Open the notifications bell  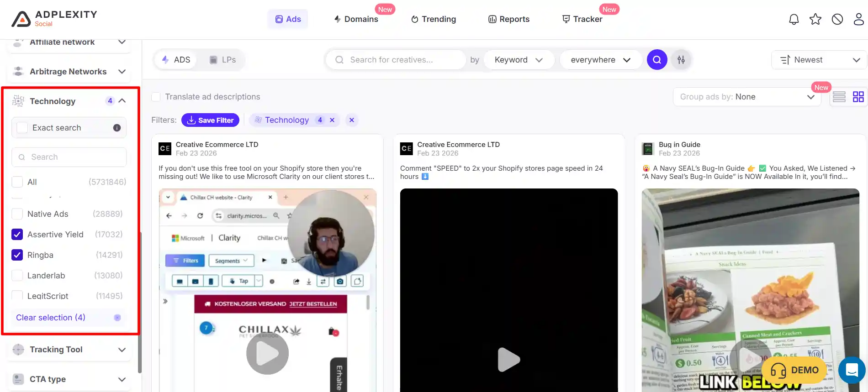coord(794,19)
